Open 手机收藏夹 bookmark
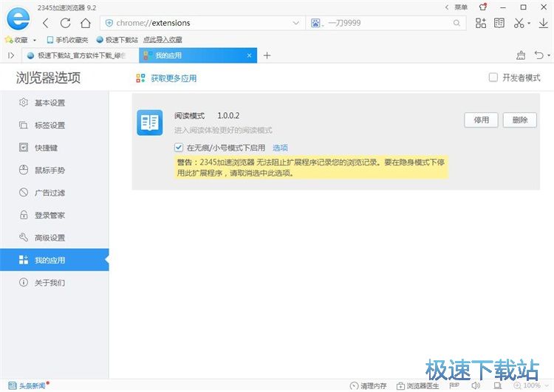Screen dimensions: 554x392 (67, 40)
